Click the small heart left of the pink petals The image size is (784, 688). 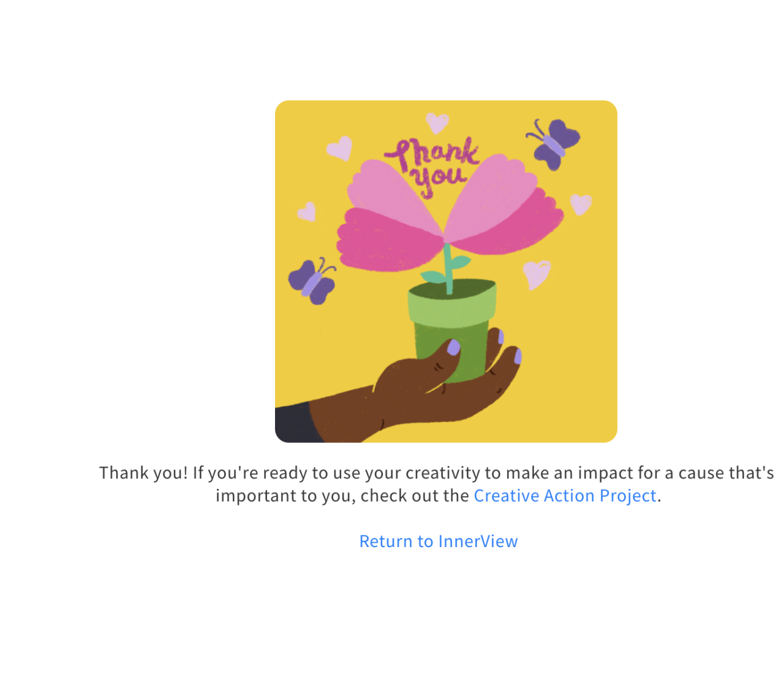(307, 212)
